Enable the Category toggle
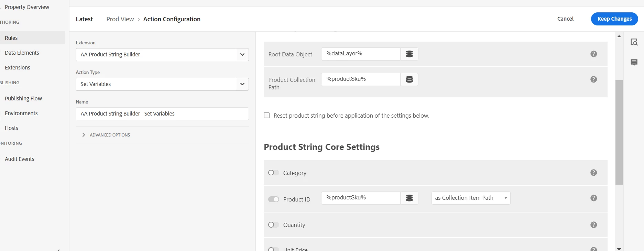644x251 pixels. [x=274, y=173]
